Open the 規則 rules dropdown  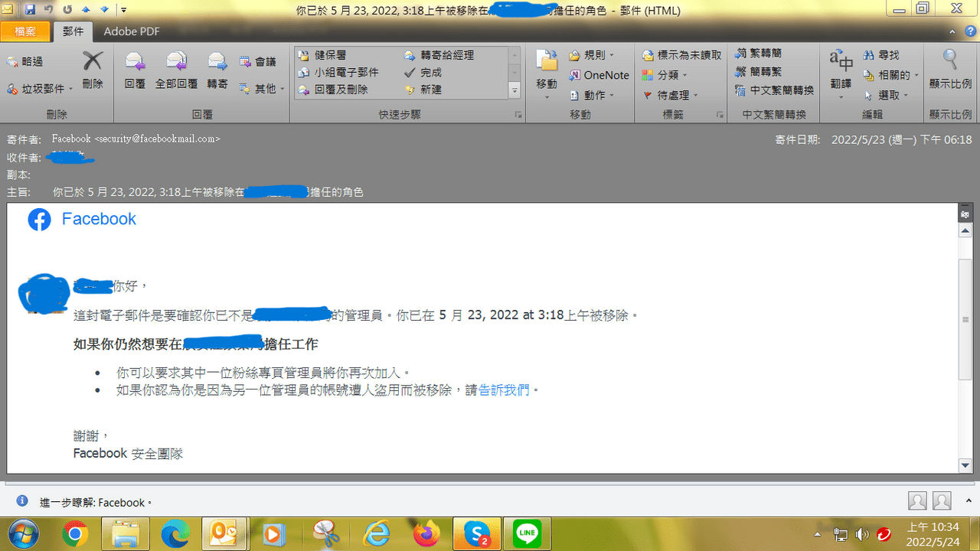(591, 55)
